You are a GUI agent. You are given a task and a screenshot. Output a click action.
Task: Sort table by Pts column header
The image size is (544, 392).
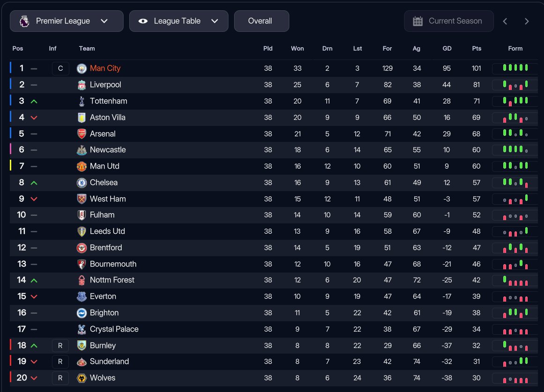pos(477,49)
